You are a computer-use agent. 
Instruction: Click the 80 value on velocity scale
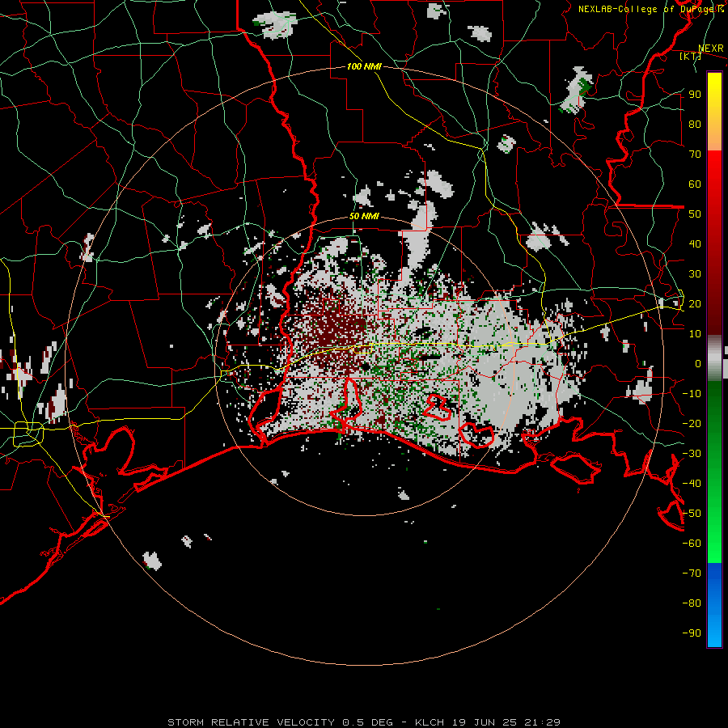click(x=695, y=124)
